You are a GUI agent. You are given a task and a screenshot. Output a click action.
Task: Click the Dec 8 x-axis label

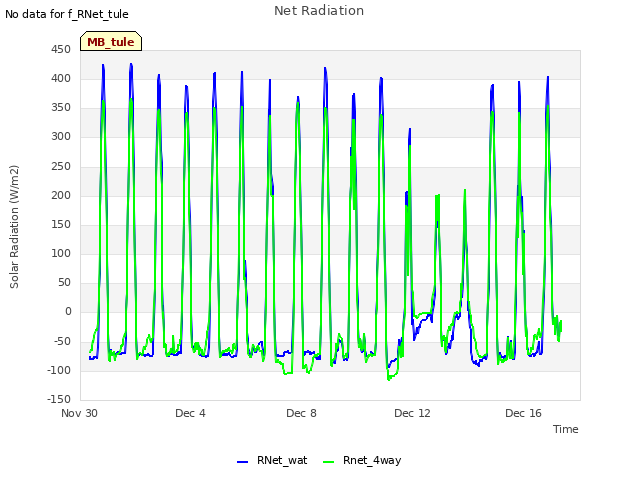(301, 413)
